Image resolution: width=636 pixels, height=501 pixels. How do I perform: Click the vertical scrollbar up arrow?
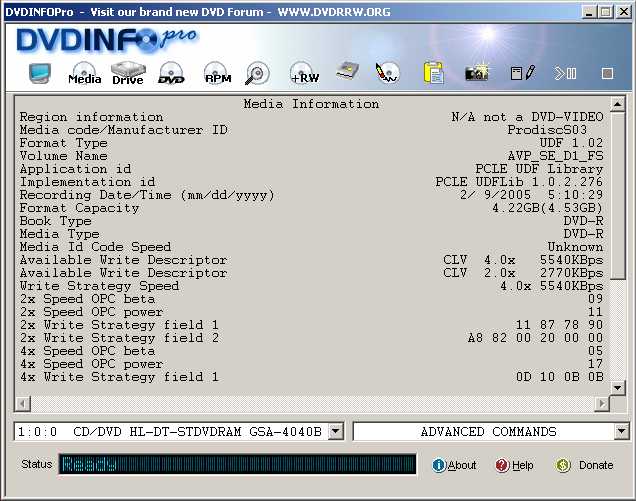[x=617, y=105]
